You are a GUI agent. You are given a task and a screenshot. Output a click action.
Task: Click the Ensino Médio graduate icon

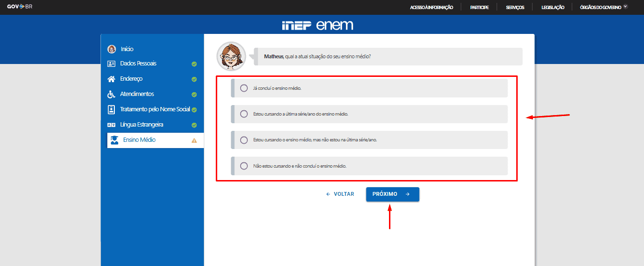[114, 140]
